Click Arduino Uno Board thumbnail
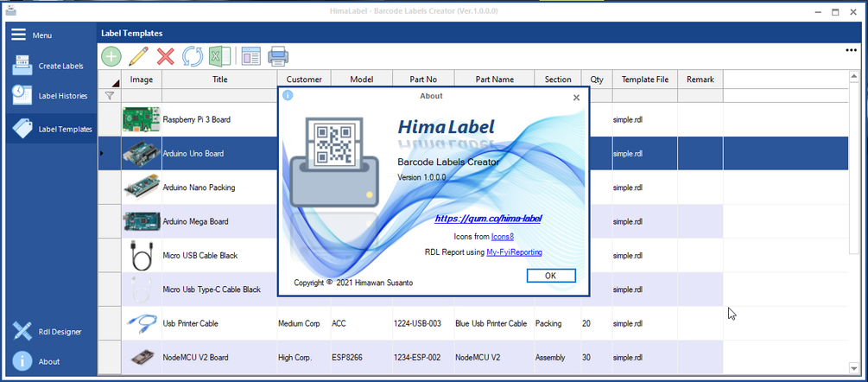Viewport: 868px width, 382px height. click(x=141, y=153)
